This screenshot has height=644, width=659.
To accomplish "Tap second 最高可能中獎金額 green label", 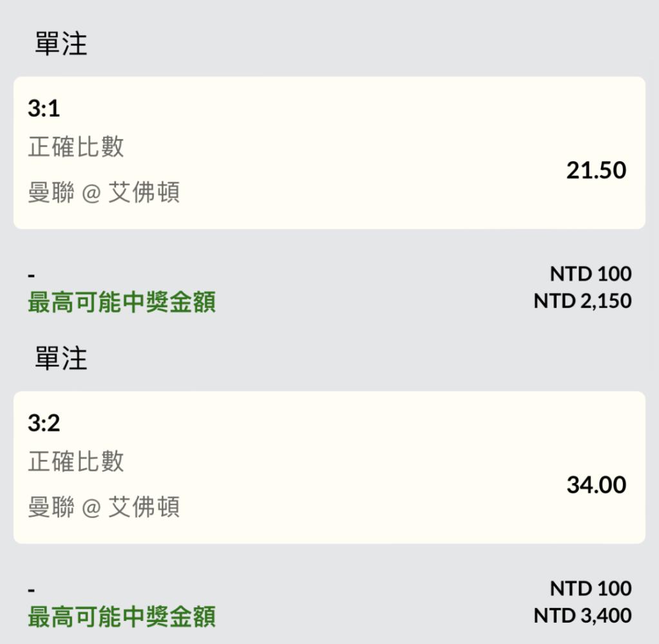I will pos(122,617).
